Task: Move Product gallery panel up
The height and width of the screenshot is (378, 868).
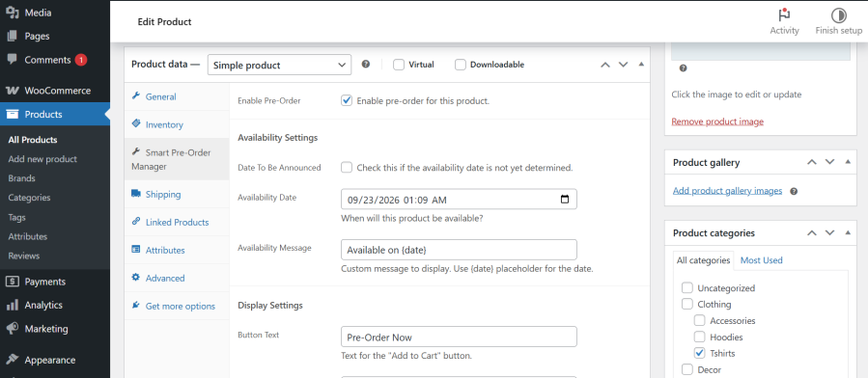Action: click(812, 162)
